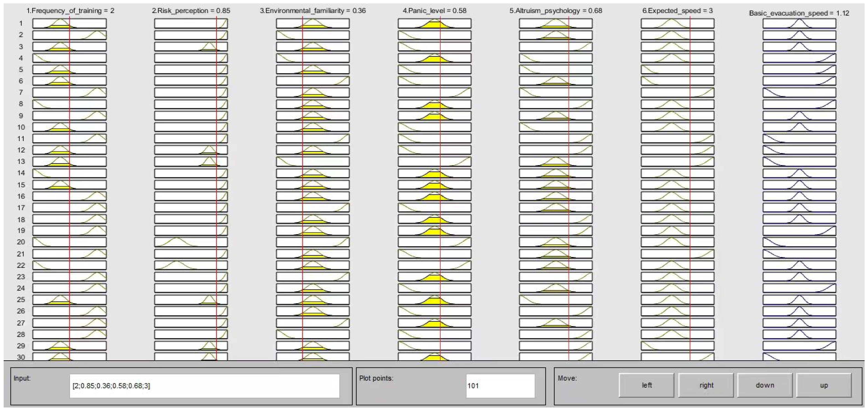Click the red Risk_perception input line
This screenshot has height=412, width=868.
[217, 189]
